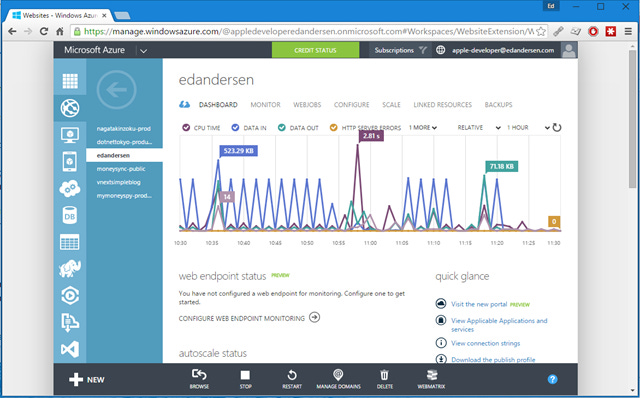Bookmark page with star icon in address bar
The width and height of the screenshot is (640, 398).
point(541,31)
